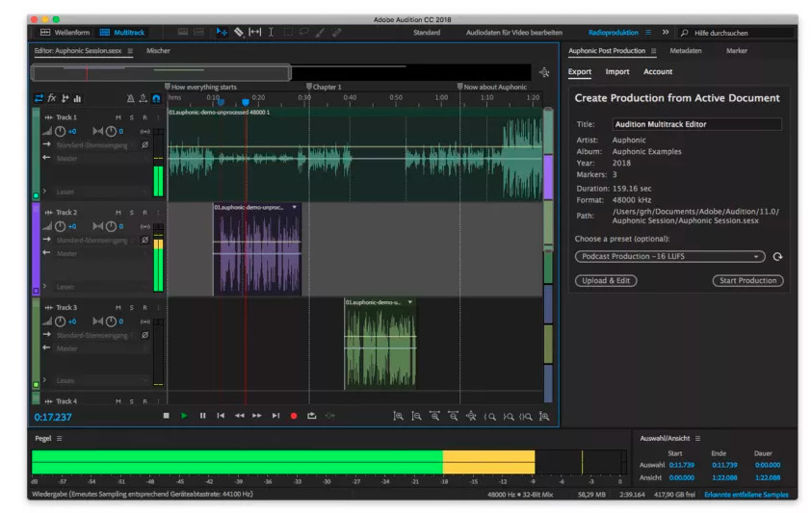The height and width of the screenshot is (513, 812).
Task: Choose the Standard workspace
Action: tap(426, 32)
